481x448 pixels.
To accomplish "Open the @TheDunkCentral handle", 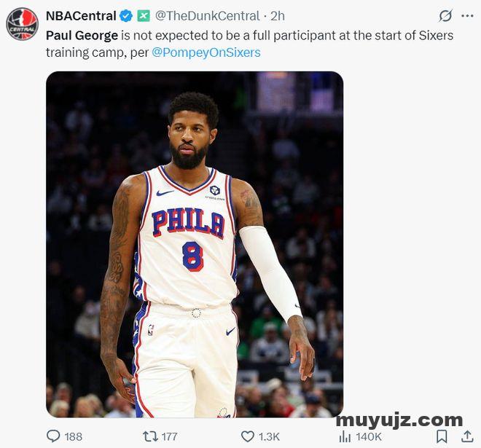I will (x=207, y=16).
